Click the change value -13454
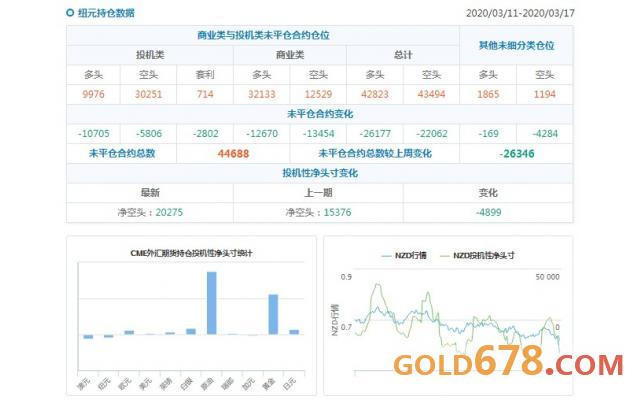The width and height of the screenshot is (640, 400). coord(318,133)
